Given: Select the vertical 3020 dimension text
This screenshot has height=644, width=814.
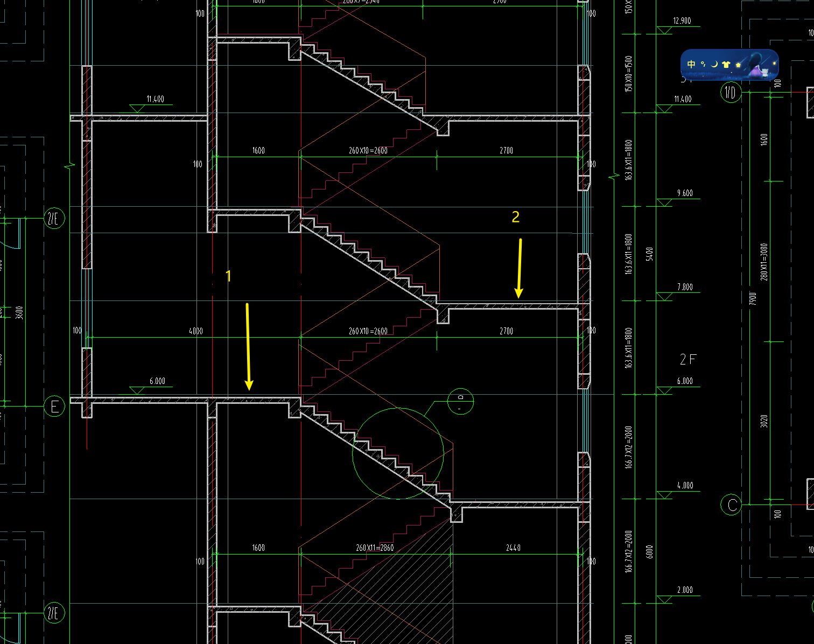Looking at the screenshot, I should [x=764, y=421].
